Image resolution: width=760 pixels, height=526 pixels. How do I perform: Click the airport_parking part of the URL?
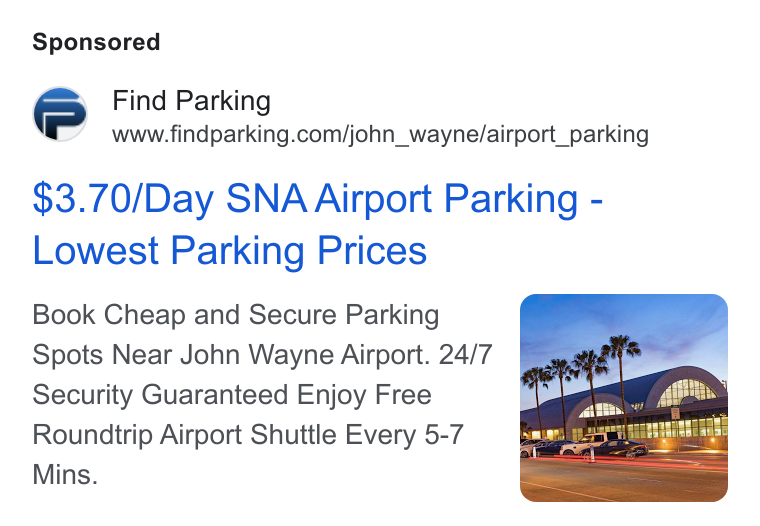pos(568,134)
